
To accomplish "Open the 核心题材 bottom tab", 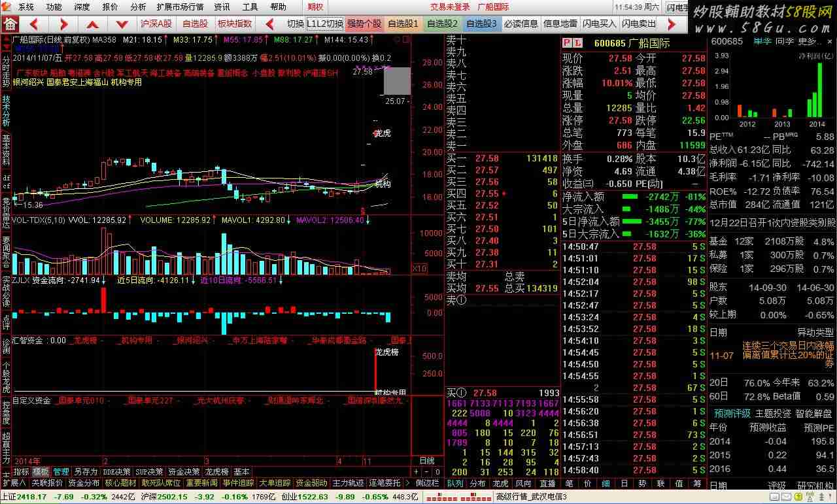I will point(120,483).
